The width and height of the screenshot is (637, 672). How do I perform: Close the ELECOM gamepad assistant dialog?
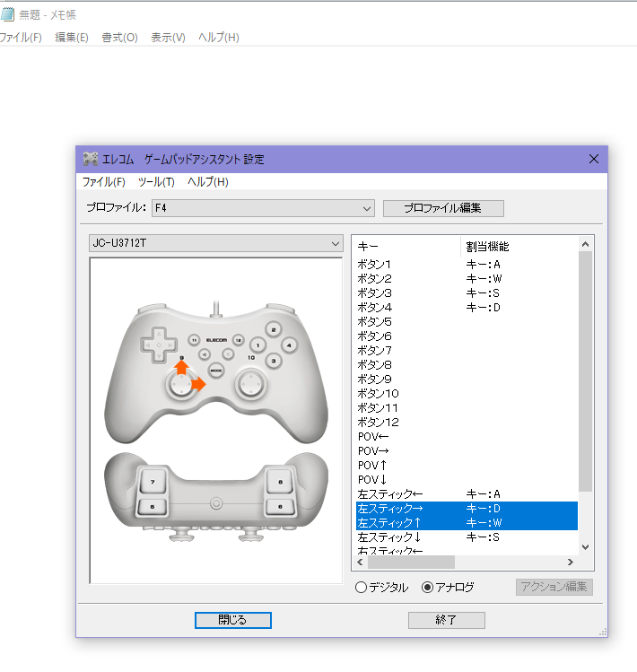(x=594, y=159)
